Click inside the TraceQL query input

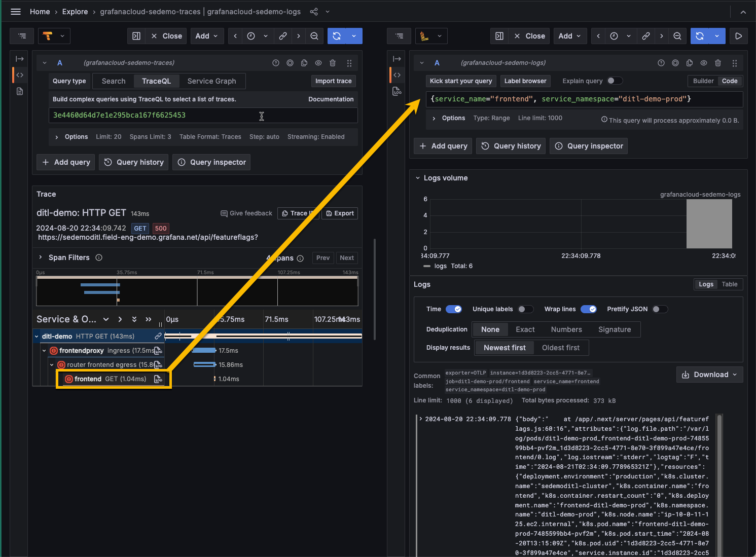click(x=203, y=115)
